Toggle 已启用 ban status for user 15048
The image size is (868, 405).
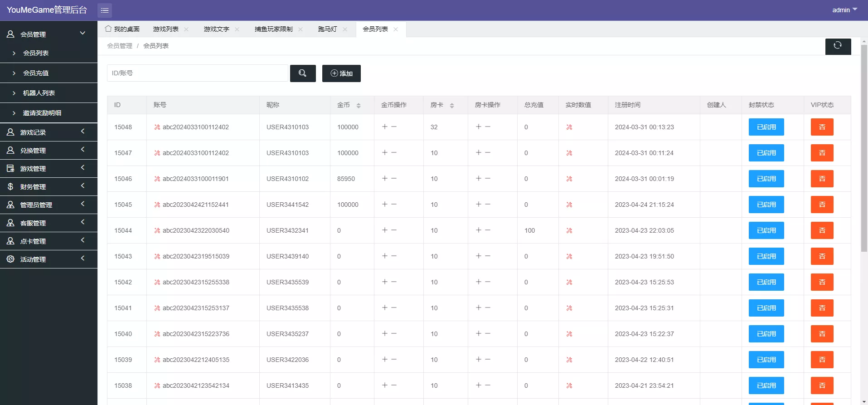(766, 127)
